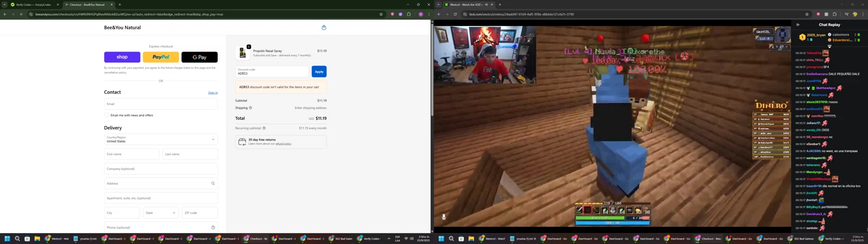Click the chat username Isaac8x10
The image size is (868, 244).
(814, 186)
